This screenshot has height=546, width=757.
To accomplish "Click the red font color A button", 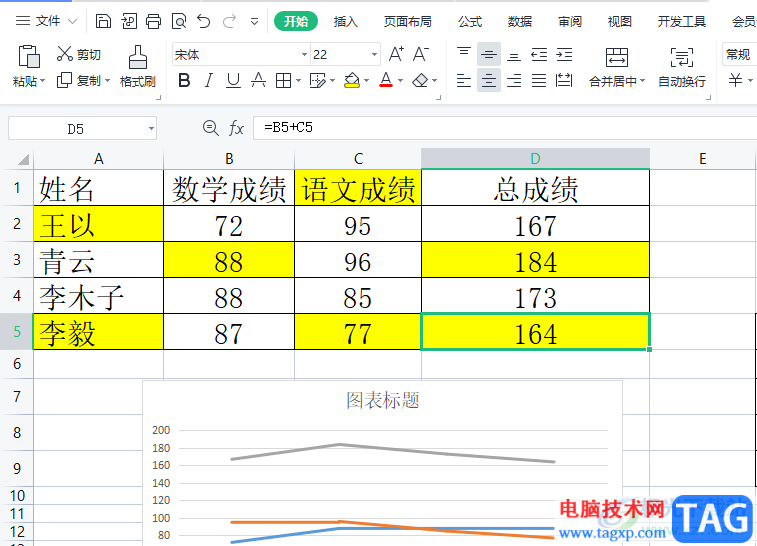I will click(x=386, y=80).
